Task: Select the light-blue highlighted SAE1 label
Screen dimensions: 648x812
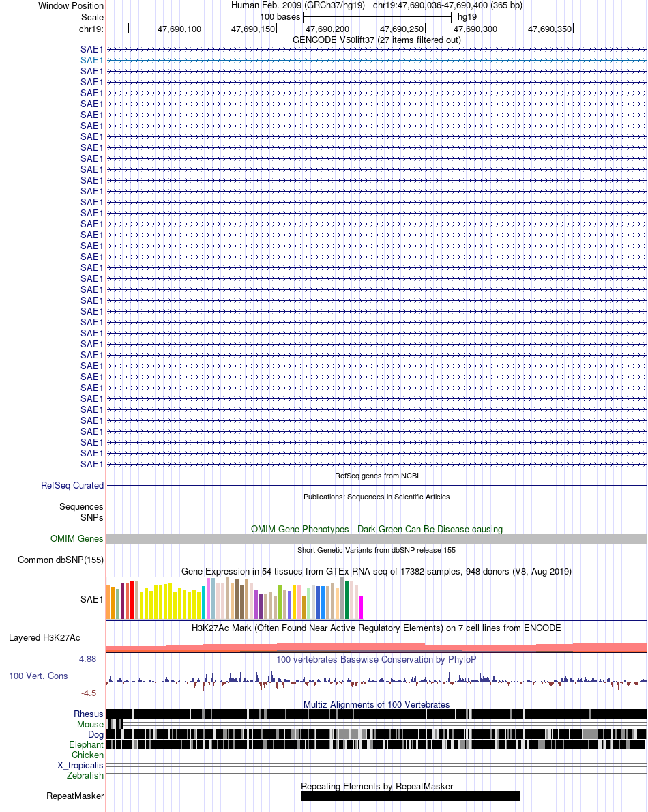Action: (91, 60)
